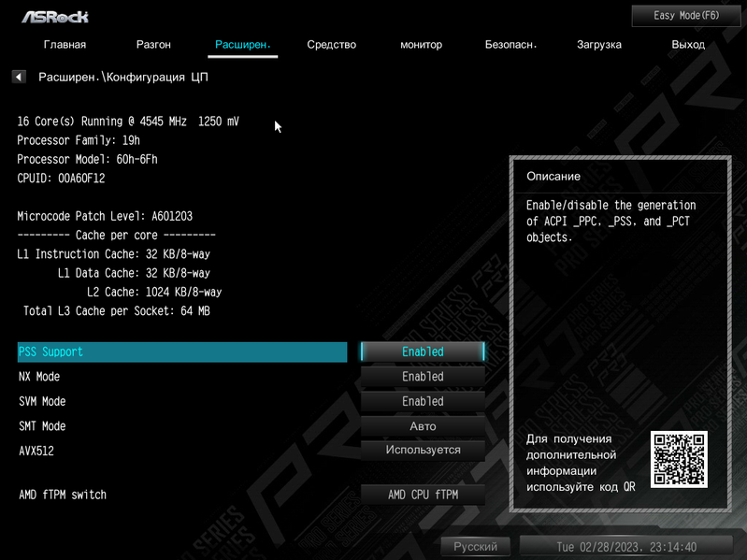Click Microcode Patch Level: A601203 text
The height and width of the screenshot is (560, 747).
(x=105, y=216)
